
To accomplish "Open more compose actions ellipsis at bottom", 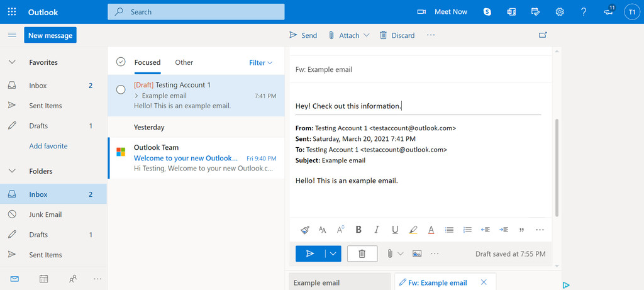I will tap(435, 254).
